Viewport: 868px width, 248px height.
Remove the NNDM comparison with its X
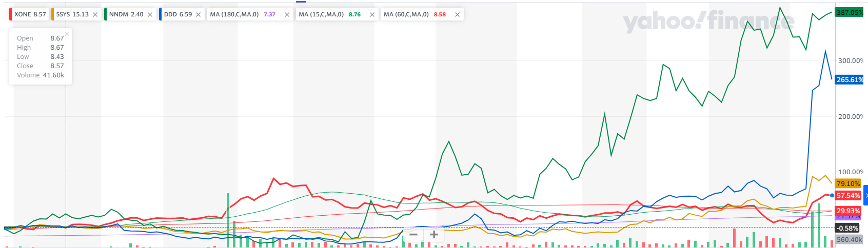coord(150,14)
